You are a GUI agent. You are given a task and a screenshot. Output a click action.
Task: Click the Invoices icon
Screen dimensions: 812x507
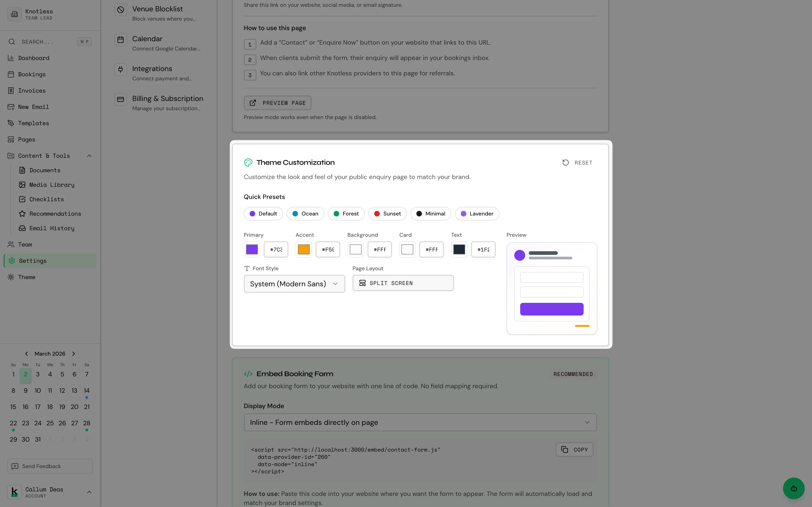click(x=11, y=91)
